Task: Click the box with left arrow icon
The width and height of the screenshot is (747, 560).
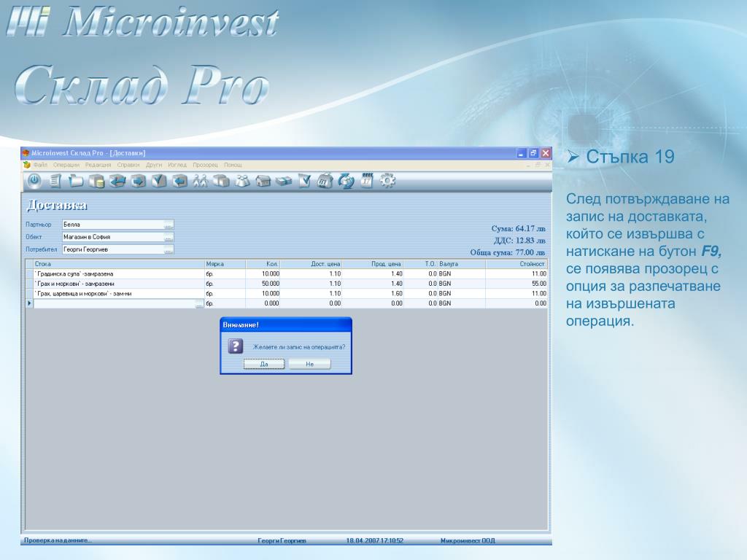Action: tap(117, 181)
